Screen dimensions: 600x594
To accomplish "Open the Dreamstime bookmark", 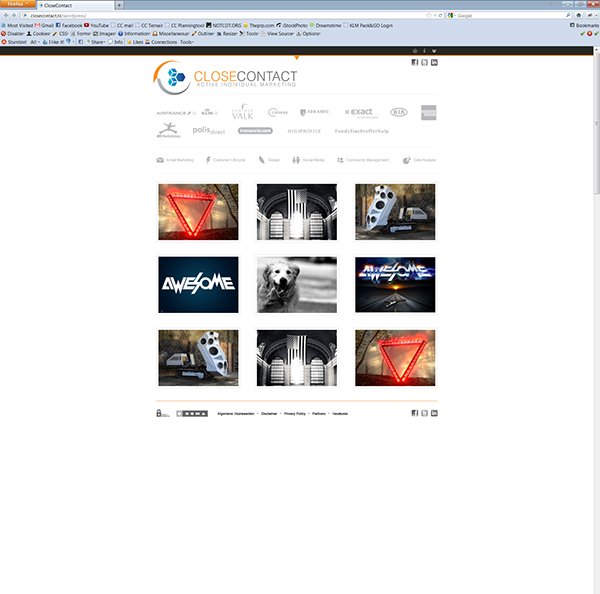I will [326, 25].
